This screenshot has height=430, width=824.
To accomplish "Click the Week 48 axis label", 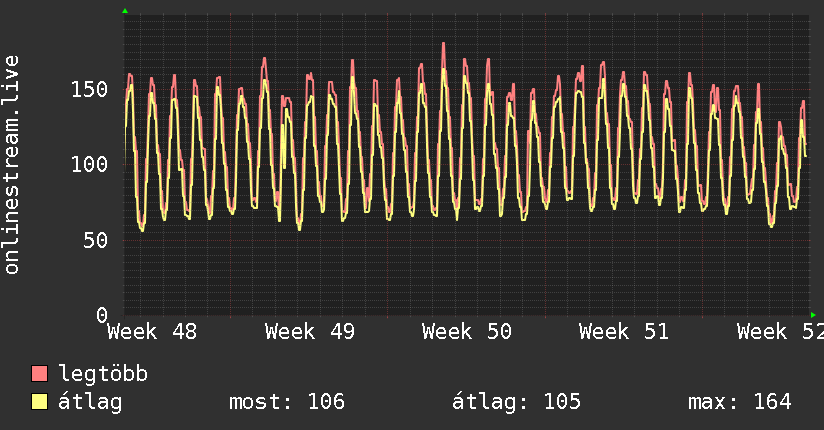I will click(x=152, y=332).
